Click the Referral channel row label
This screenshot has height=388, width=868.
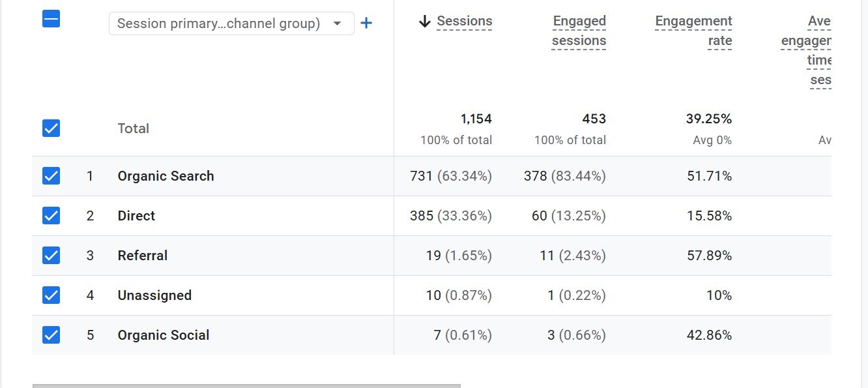[142, 256]
